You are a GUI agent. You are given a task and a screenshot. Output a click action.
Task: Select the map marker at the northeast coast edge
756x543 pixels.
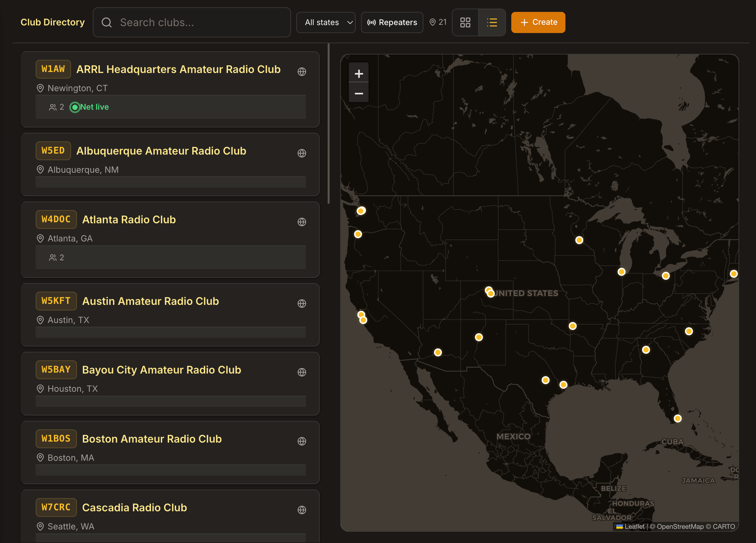734,274
